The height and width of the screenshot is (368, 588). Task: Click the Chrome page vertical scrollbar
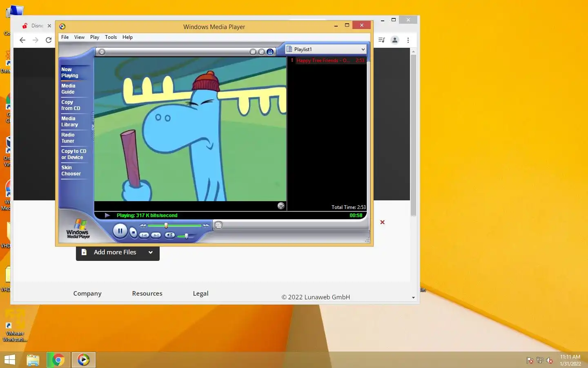point(413,135)
